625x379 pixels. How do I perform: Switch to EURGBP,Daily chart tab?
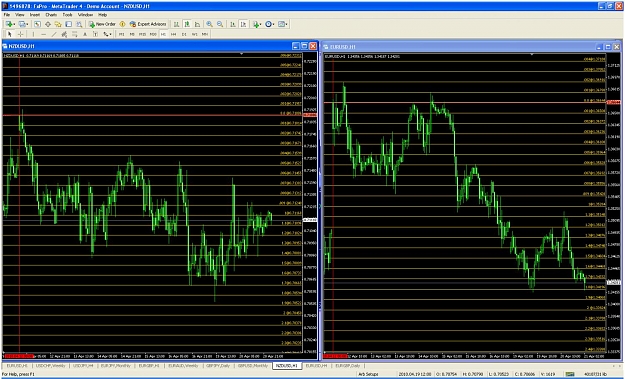[348, 365]
